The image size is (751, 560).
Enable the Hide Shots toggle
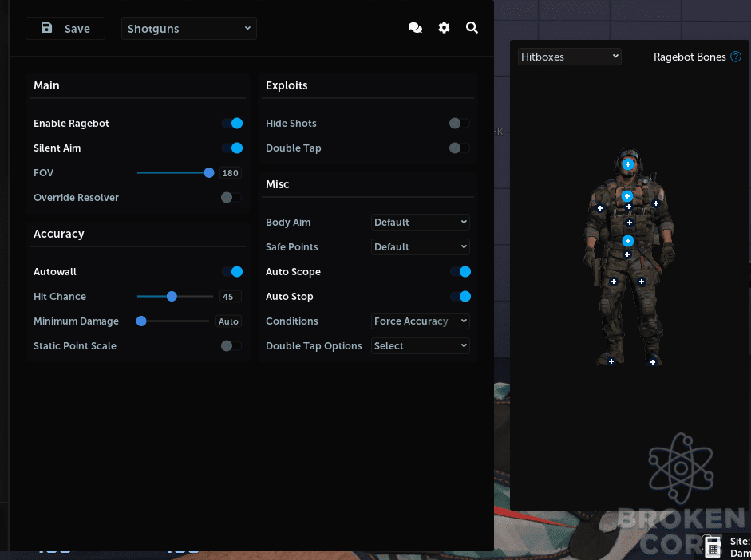(460, 124)
